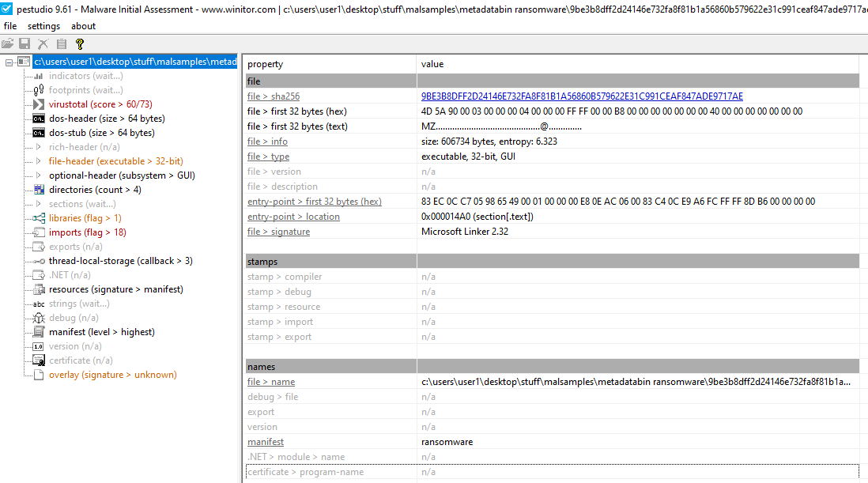
Task: Click the version 1.0 icon
Action: [x=39, y=346]
